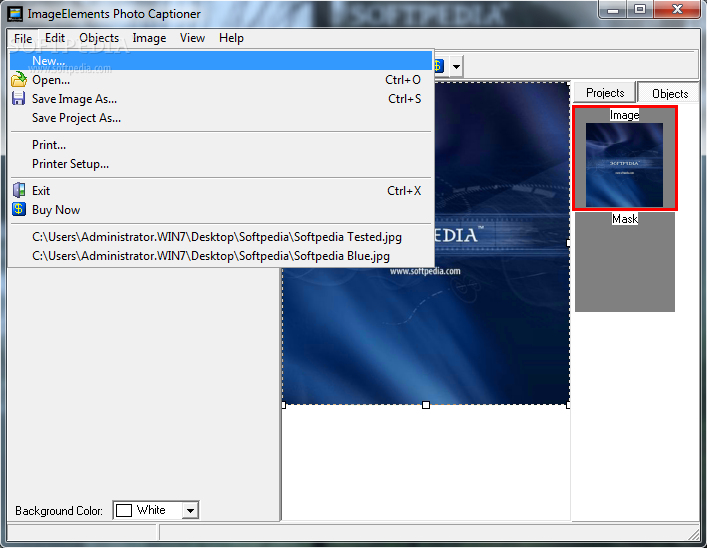The width and height of the screenshot is (707, 548).
Task: Select Save Project As... menu entry
Action: [x=221, y=118]
